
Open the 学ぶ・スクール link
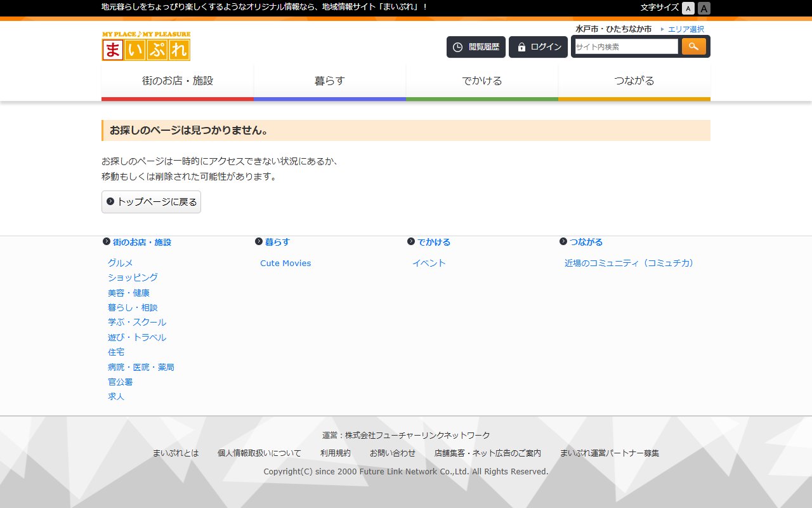pos(137,322)
